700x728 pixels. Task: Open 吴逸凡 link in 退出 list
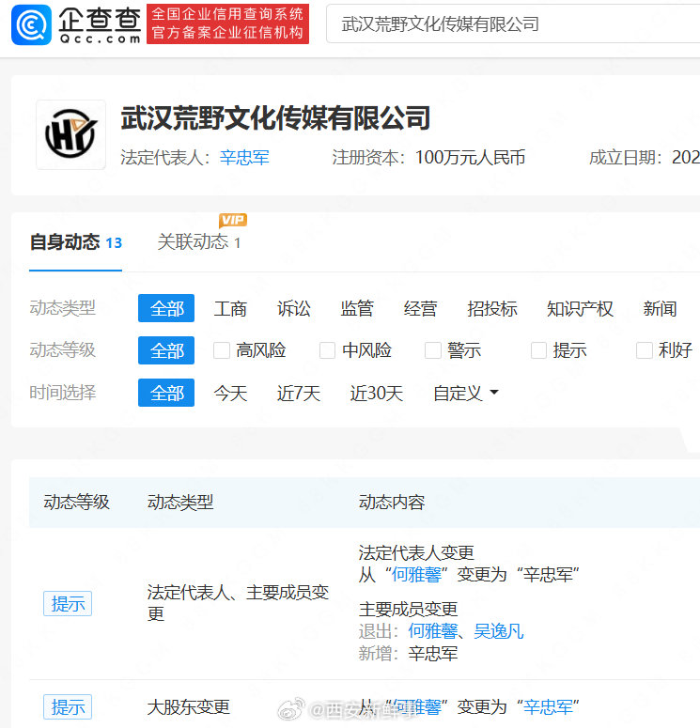coord(499,631)
